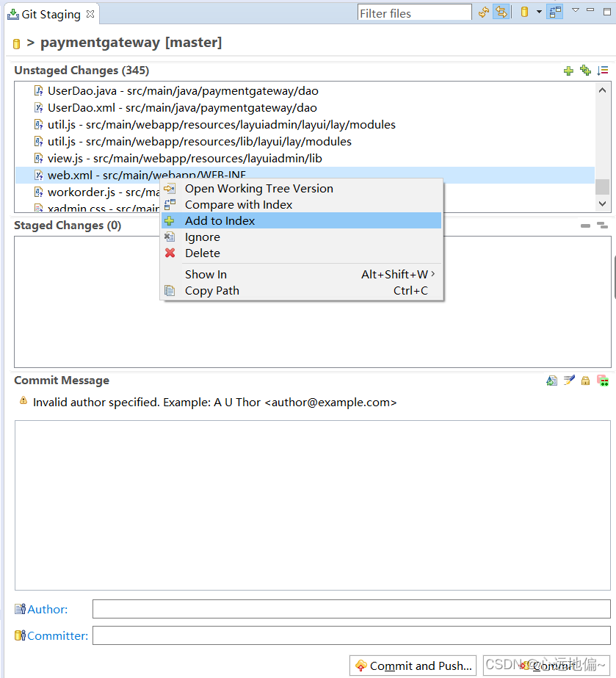The width and height of the screenshot is (616, 678).
Task: Toggle Amend previous commit icon
Action: [x=552, y=381]
